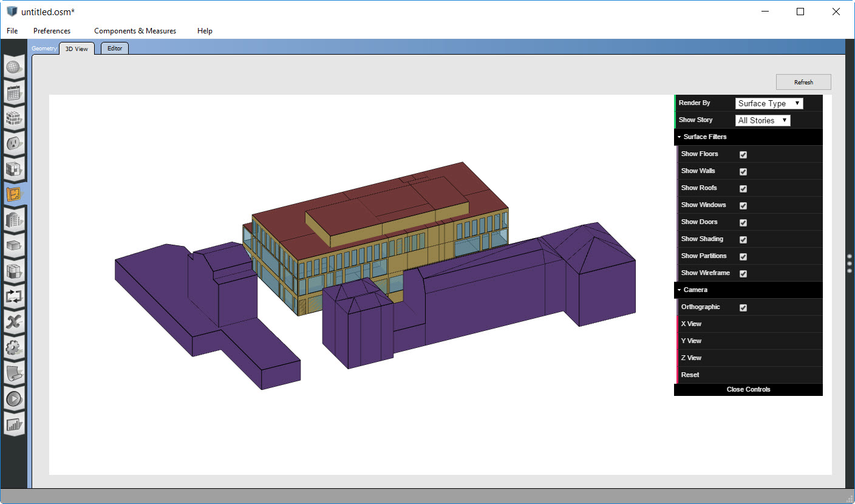The height and width of the screenshot is (504, 855).
Task: Open the Components & Measures menu
Action: tap(135, 30)
